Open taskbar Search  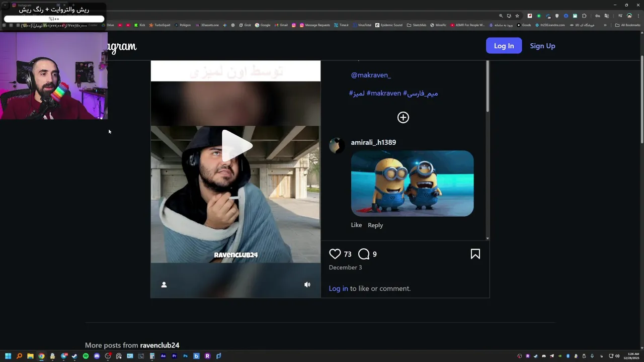[19, 356]
